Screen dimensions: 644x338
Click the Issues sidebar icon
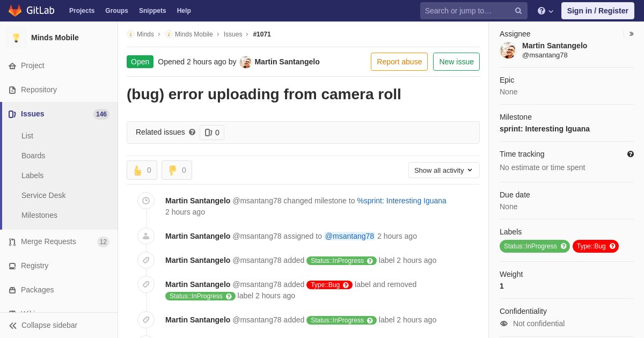(12, 114)
